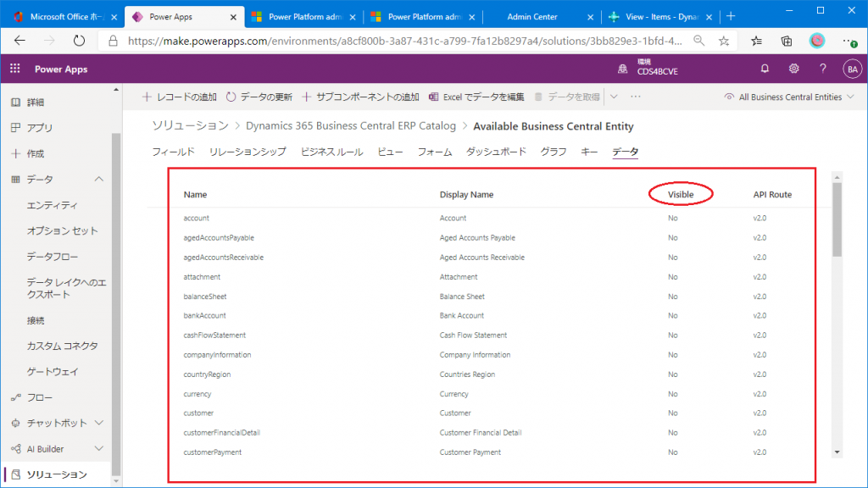
Task: Open All Business Central Entities view dropdown
Action: (x=789, y=97)
